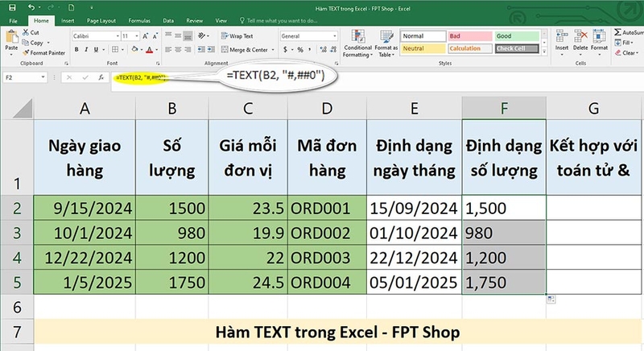This screenshot has height=351, width=644.
Task: Open the Conditional Formatting menu
Action: [x=357, y=43]
